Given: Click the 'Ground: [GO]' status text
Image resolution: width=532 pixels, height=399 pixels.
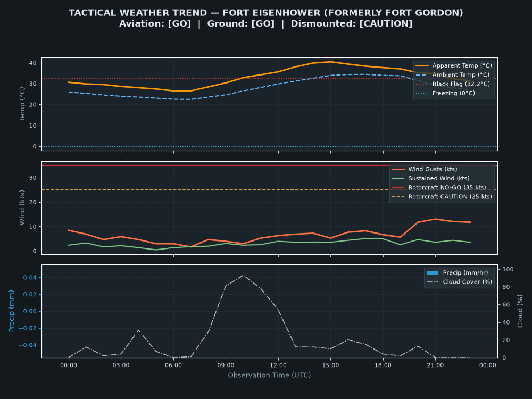Looking at the screenshot, I should 240,24.
